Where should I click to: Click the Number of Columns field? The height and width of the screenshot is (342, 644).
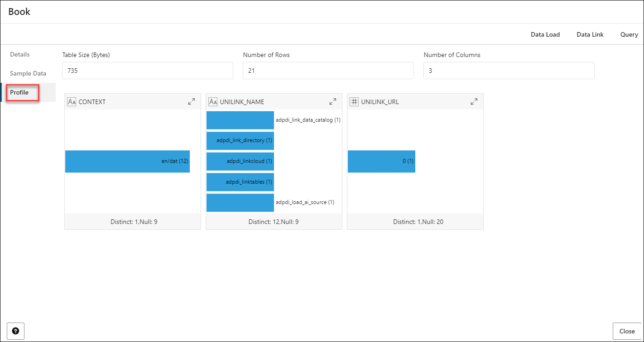(x=509, y=71)
